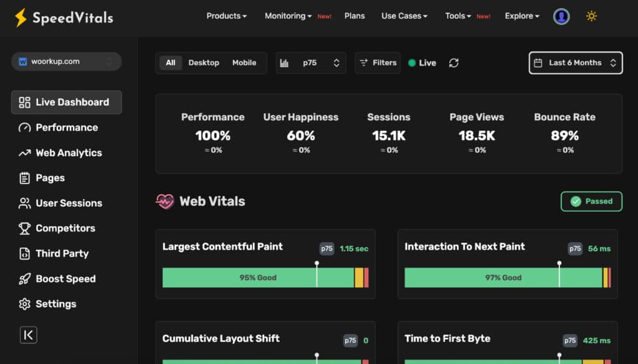
Task: Click the Largest Contentful Paint 95% Good bar
Action: coord(258,278)
